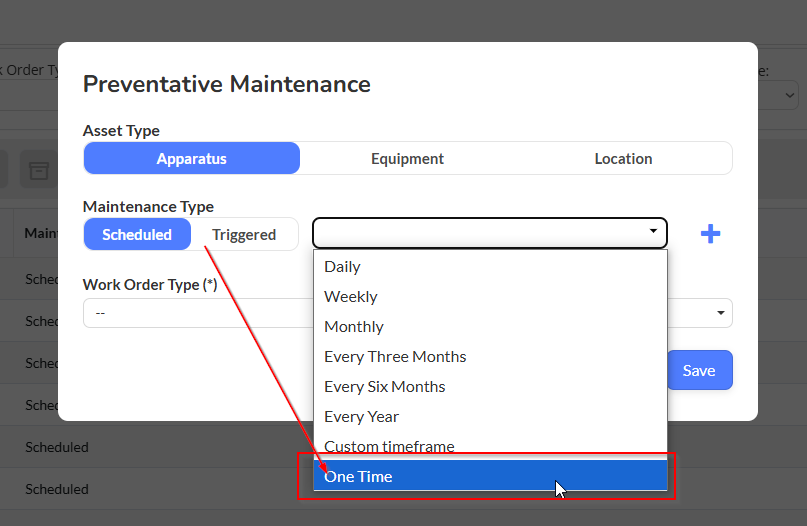The width and height of the screenshot is (807, 526).
Task: Select Apparatus asset type
Action: click(x=191, y=159)
